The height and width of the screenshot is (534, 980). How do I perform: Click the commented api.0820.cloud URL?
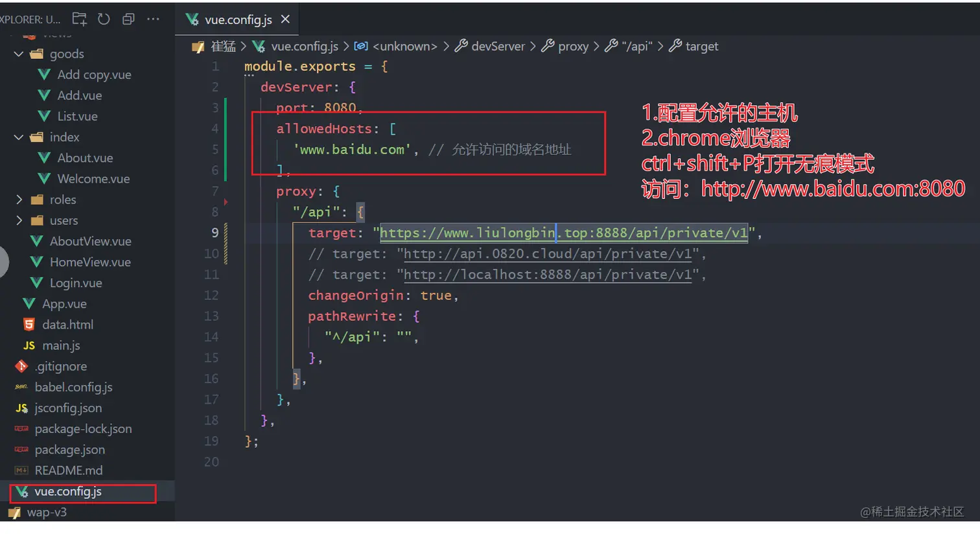548,253
